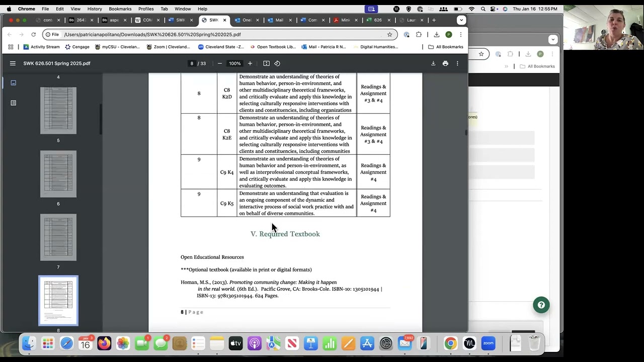
Task: Open the Chrome tab search dropdown
Action: [x=461, y=20]
